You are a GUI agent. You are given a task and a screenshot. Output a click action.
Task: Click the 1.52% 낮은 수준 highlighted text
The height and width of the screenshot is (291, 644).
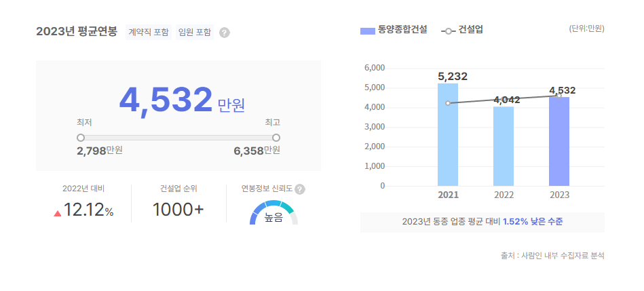[x=533, y=222]
